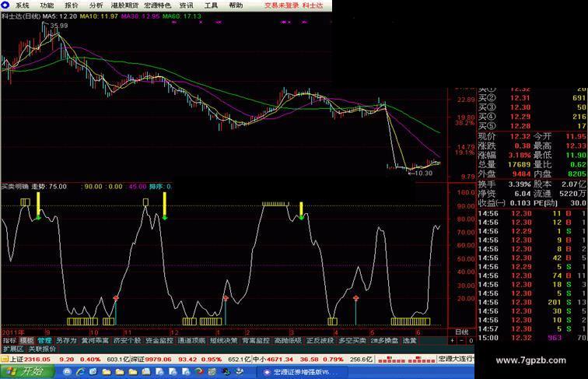Select the 管理 tab

[x=44, y=340]
